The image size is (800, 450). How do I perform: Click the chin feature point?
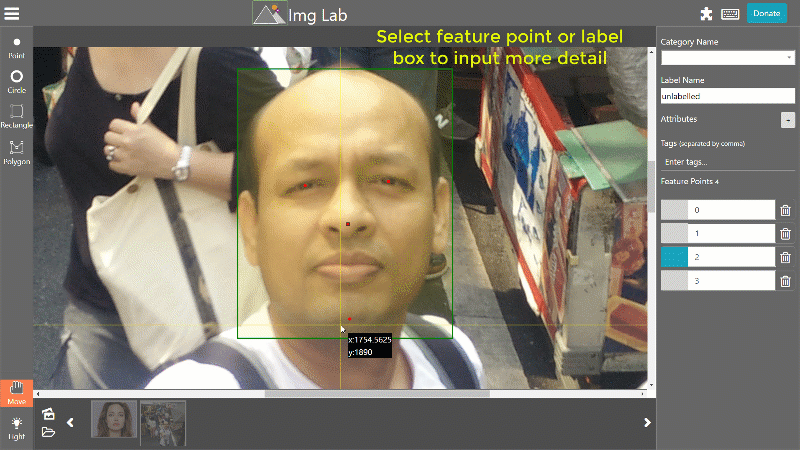pyautogui.click(x=349, y=319)
